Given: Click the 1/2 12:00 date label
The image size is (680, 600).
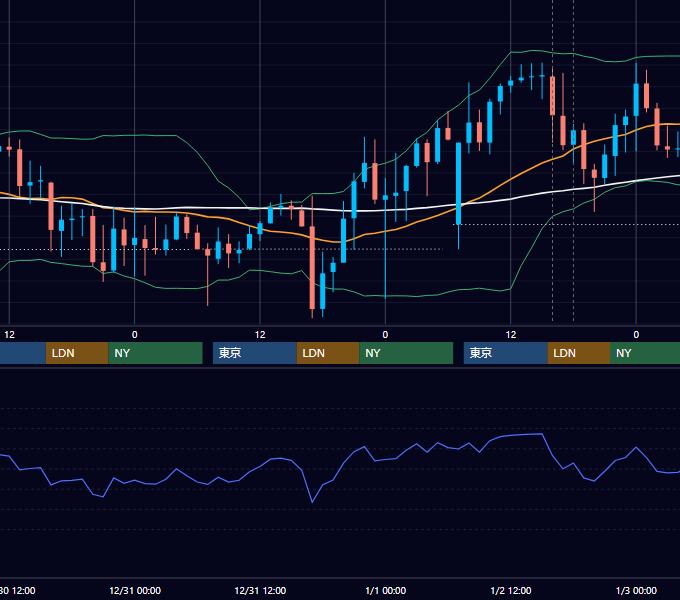Looking at the screenshot, I should tap(511, 590).
